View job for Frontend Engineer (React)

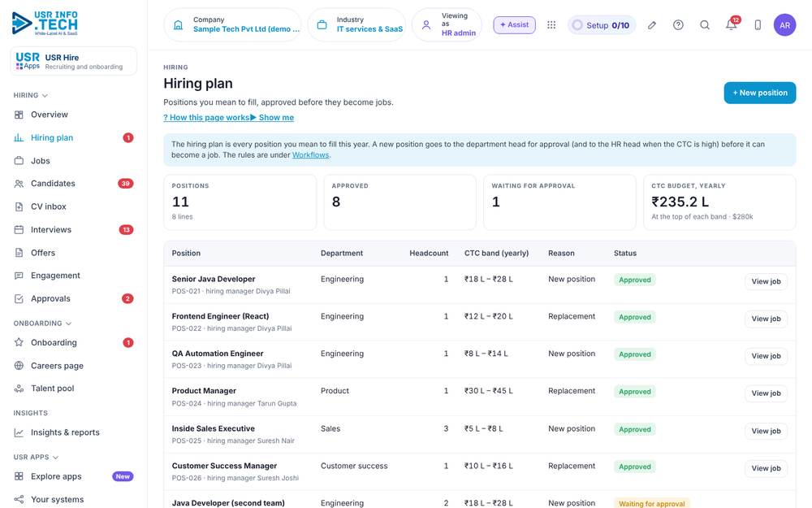(x=766, y=319)
